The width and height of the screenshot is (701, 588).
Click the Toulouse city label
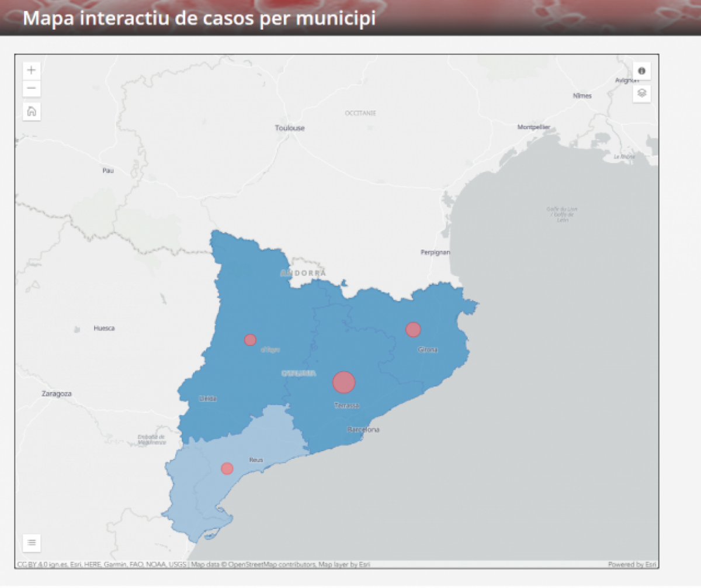pyautogui.click(x=290, y=128)
